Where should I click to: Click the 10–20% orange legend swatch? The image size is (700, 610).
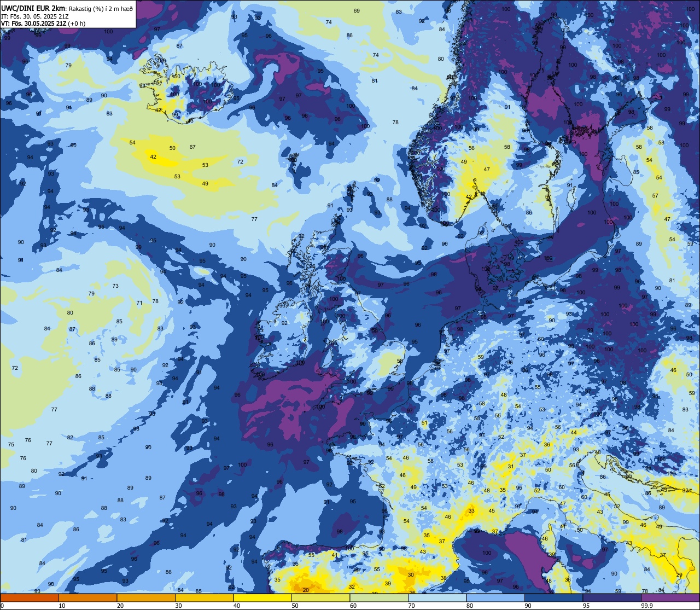pos(87,597)
